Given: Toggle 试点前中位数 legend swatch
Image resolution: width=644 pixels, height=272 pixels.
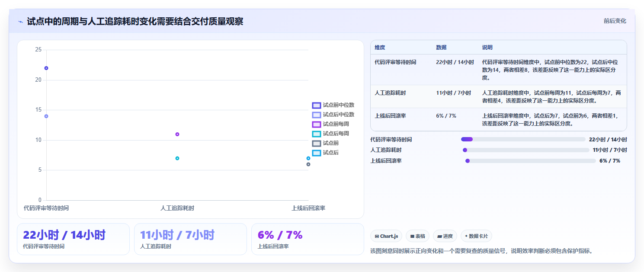Looking at the screenshot, I should pos(316,105).
